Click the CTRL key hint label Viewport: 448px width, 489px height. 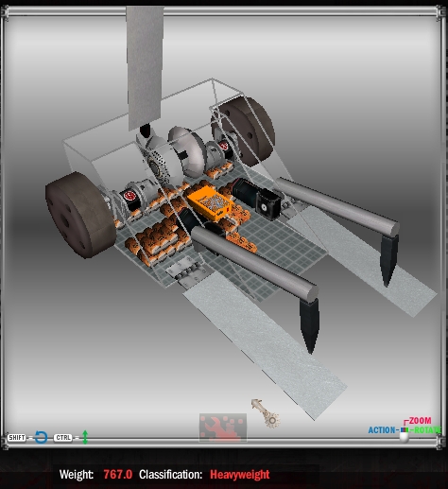click(x=62, y=438)
